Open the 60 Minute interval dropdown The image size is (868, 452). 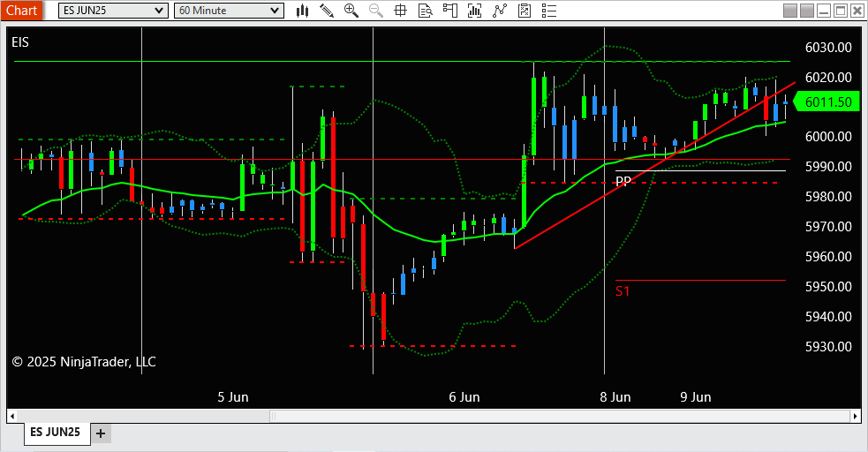(229, 11)
